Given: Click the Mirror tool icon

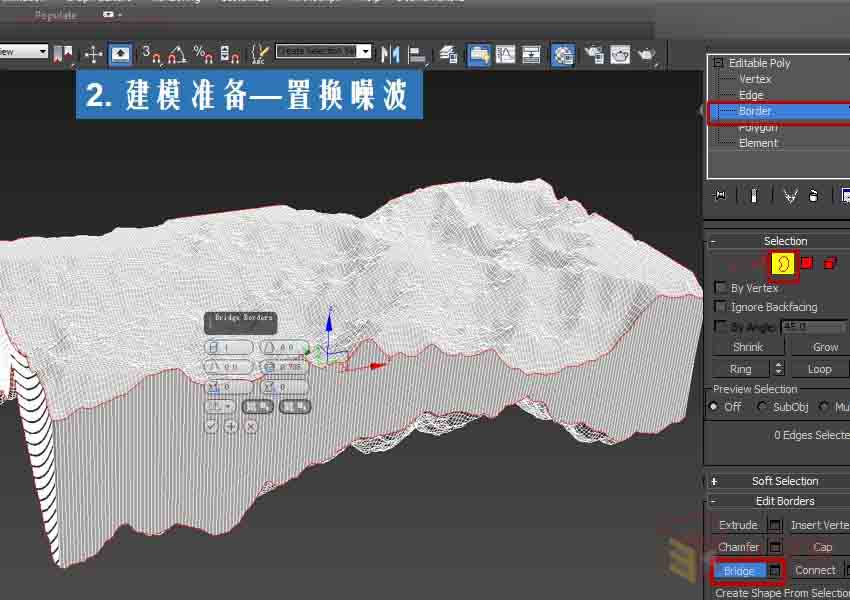Looking at the screenshot, I should coord(391,53).
